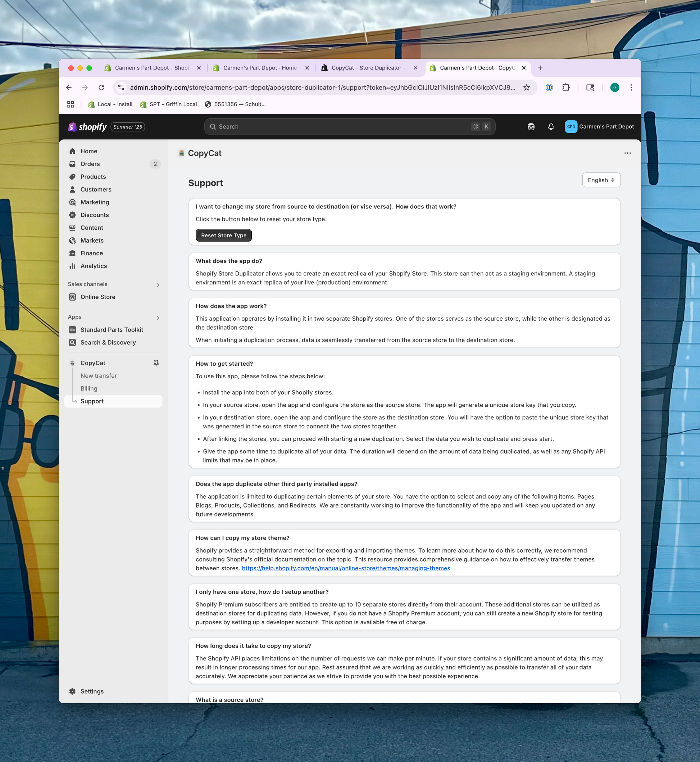Screen dimensions: 700x762
Task: Expand the Apps section chevron
Action: (158, 318)
